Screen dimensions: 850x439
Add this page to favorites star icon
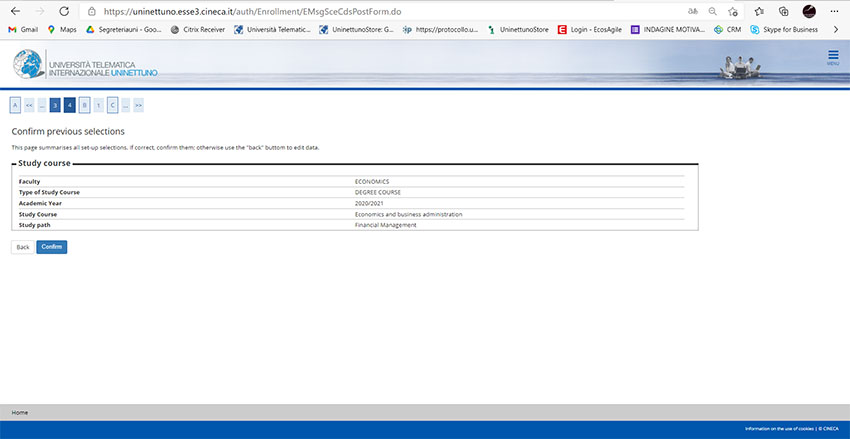(733, 11)
